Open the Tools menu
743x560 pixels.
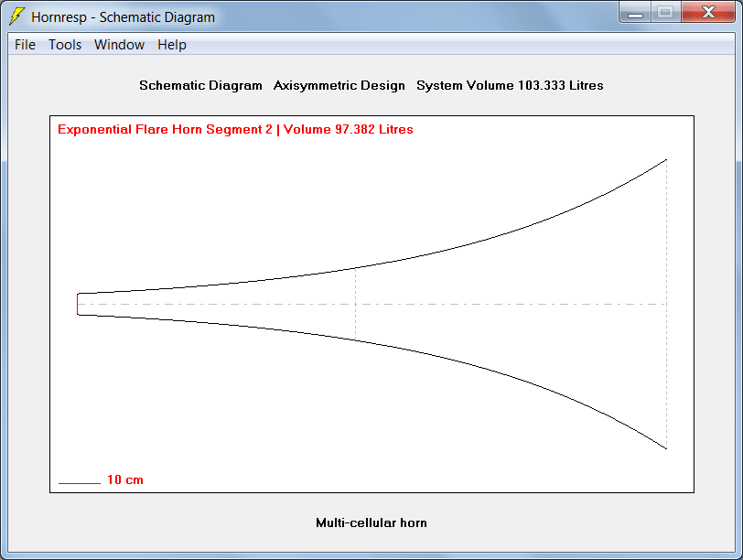[65, 45]
